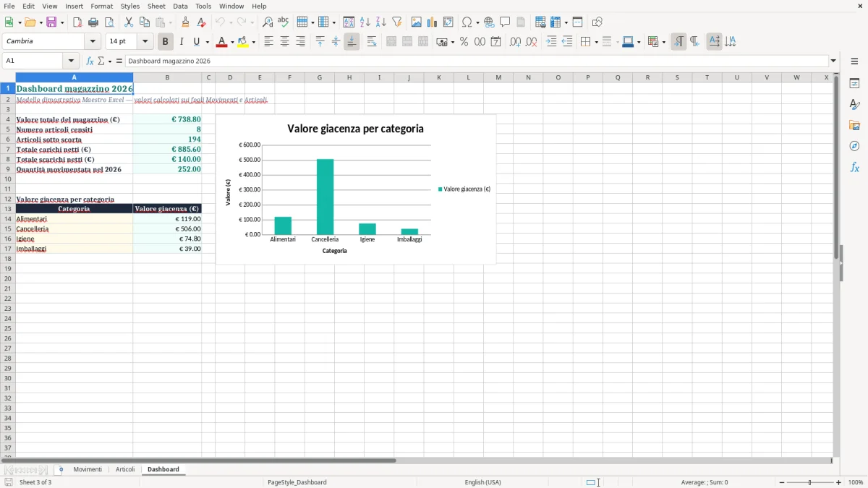Screen dimensions: 868x488
Task: Click the Copy icon
Action: coord(145,22)
